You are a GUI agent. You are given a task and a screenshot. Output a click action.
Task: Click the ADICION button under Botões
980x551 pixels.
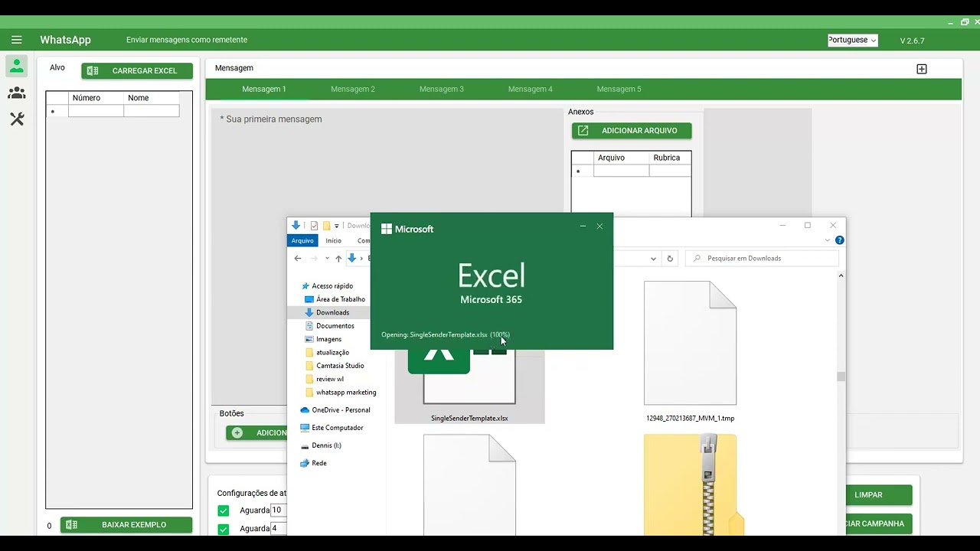pyautogui.click(x=256, y=433)
